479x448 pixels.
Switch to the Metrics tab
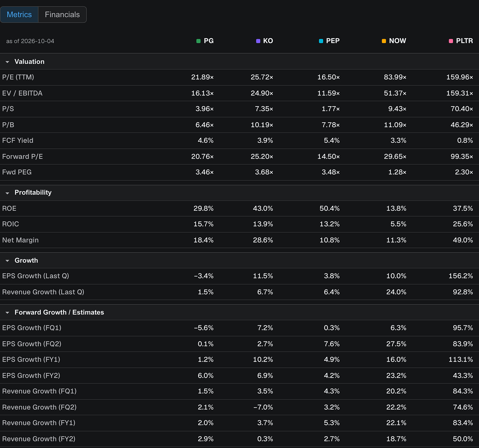[19, 14]
